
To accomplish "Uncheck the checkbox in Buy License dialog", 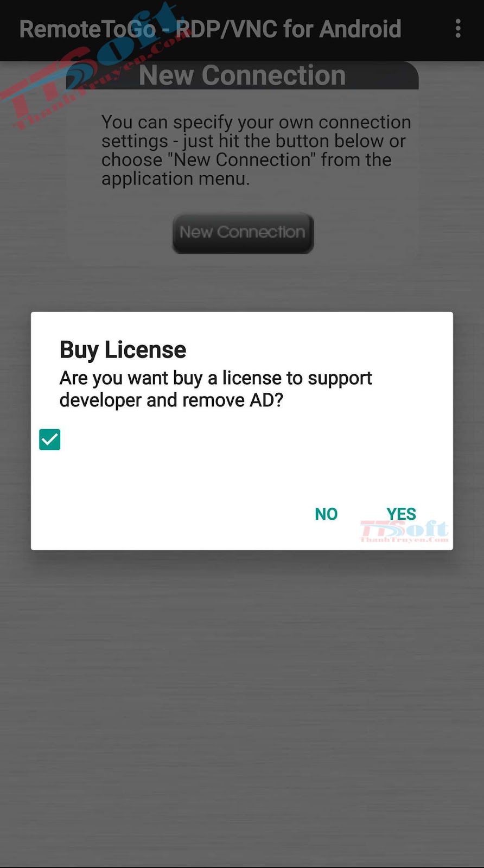I will click(x=50, y=439).
